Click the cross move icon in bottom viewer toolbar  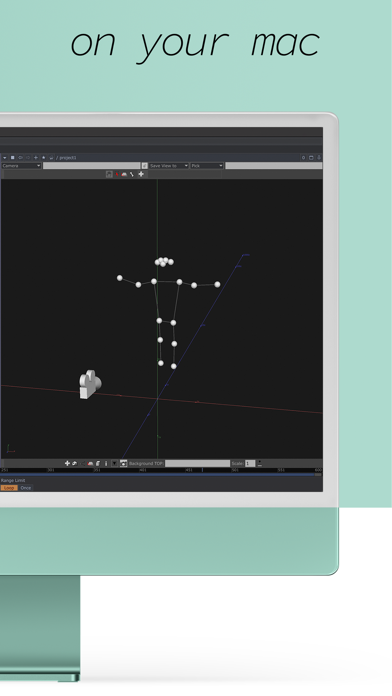pyautogui.click(x=67, y=463)
